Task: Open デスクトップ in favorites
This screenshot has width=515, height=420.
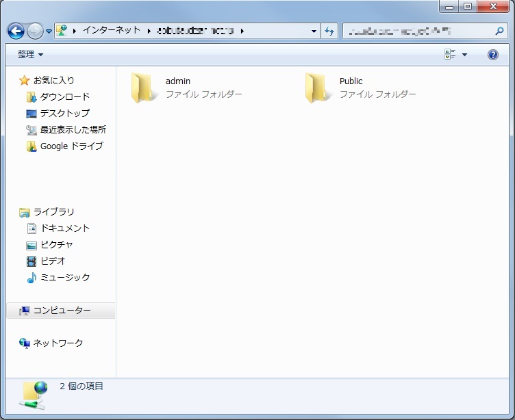Action: point(64,113)
